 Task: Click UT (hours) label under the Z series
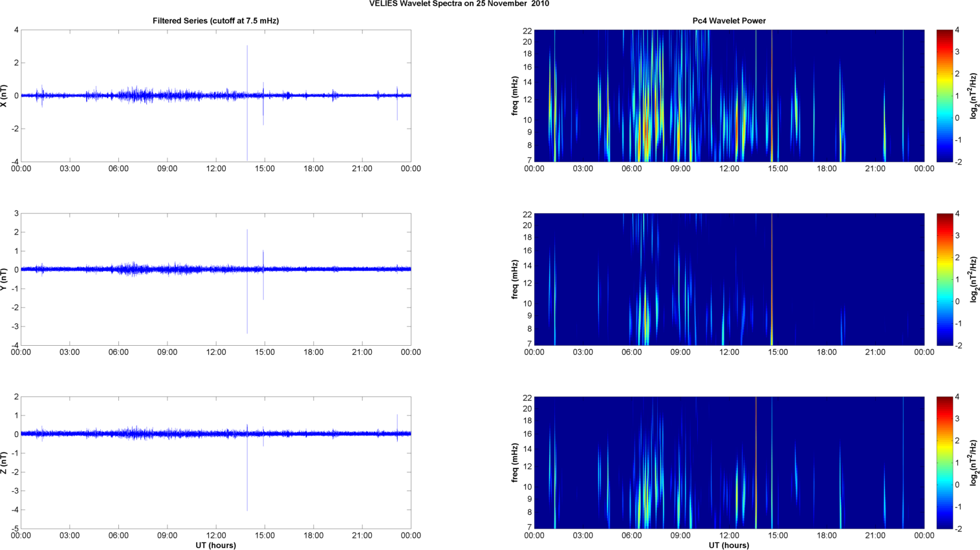tap(215, 545)
